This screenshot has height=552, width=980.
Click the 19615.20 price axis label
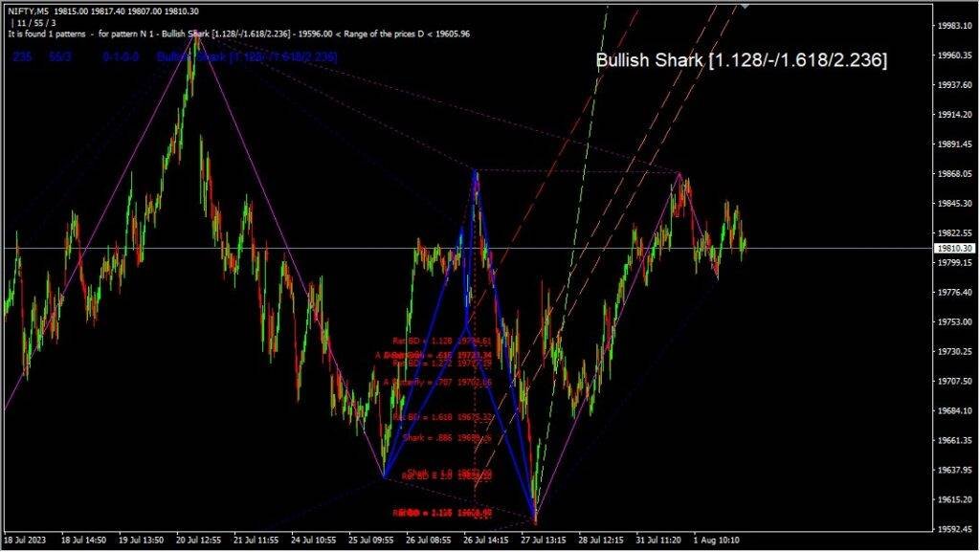(954, 499)
